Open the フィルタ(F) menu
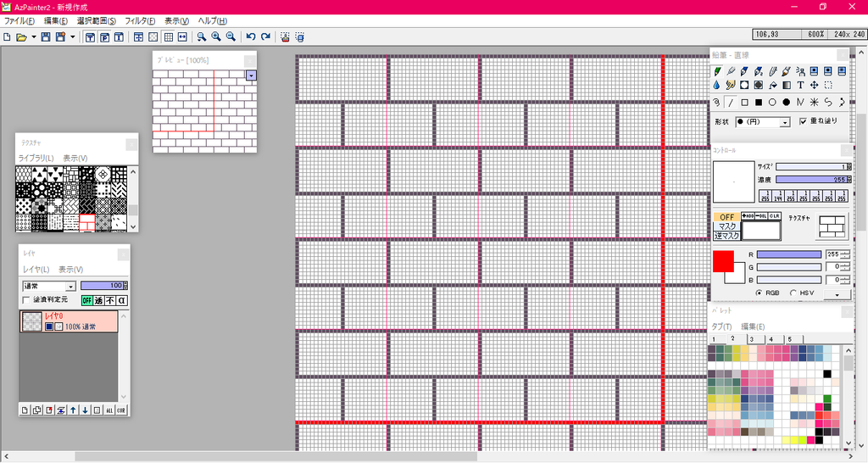 (x=140, y=20)
